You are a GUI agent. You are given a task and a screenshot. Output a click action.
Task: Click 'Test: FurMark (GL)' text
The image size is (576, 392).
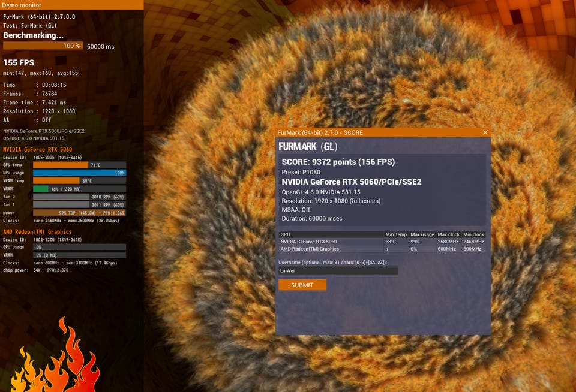pyautogui.click(x=29, y=25)
